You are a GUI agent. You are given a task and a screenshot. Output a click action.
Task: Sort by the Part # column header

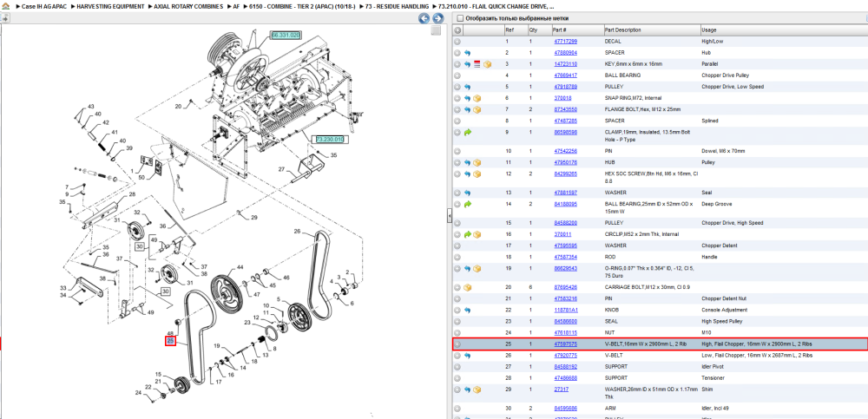pyautogui.click(x=559, y=29)
